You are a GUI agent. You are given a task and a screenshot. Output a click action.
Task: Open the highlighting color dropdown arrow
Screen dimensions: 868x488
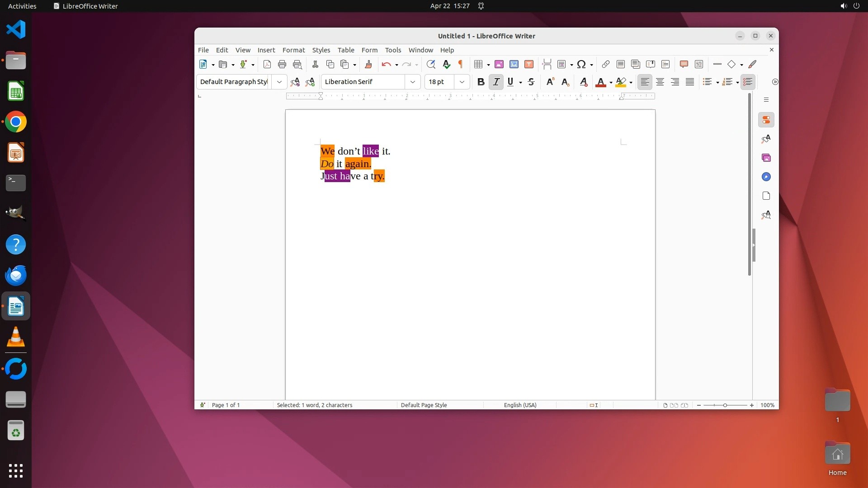[x=631, y=82]
